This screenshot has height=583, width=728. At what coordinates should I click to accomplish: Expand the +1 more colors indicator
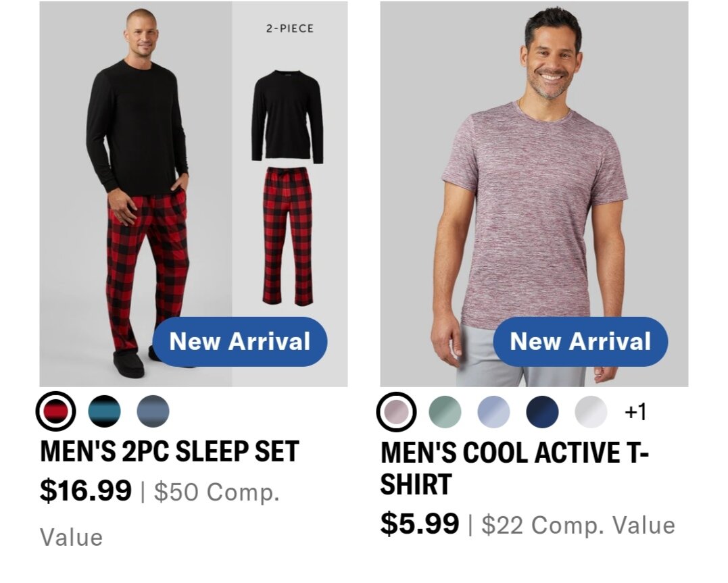click(635, 411)
